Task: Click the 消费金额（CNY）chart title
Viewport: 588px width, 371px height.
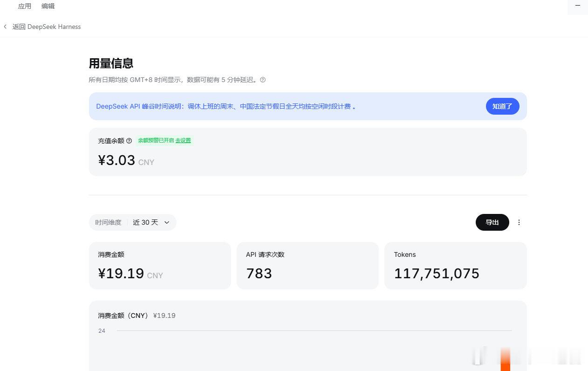Action: (x=123, y=316)
